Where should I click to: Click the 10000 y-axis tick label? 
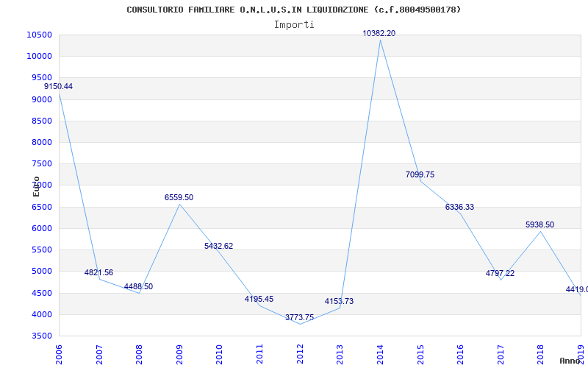pos(39,57)
